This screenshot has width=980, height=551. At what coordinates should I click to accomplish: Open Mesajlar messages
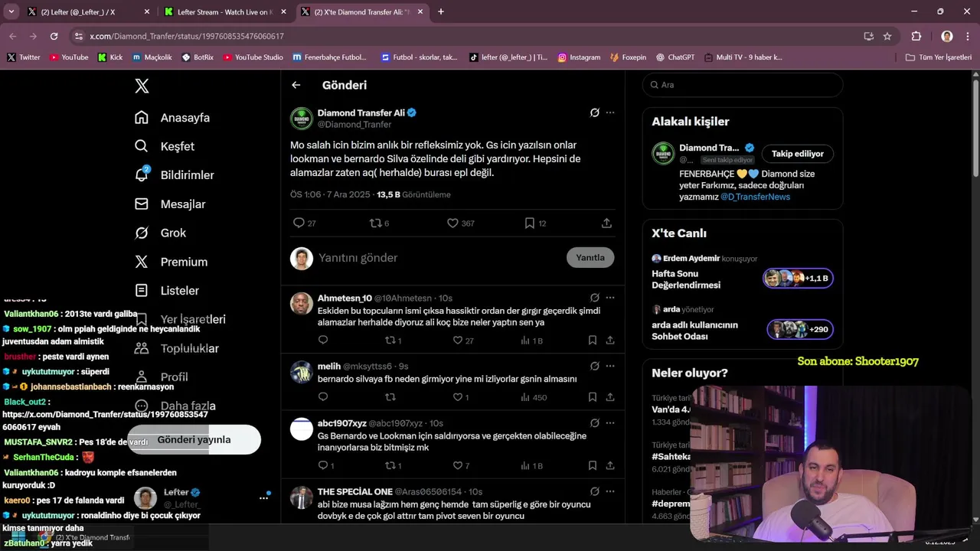(170, 204)
